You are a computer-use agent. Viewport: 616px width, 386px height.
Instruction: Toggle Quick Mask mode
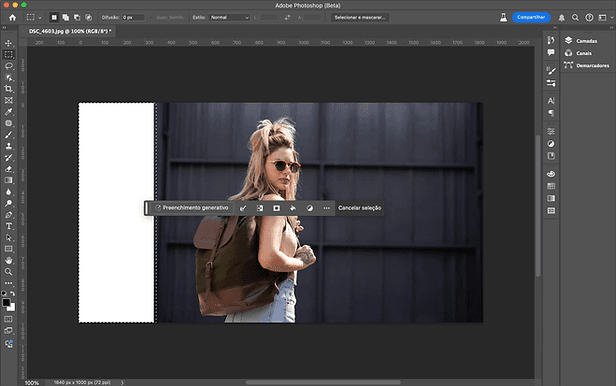coord(8,319)
